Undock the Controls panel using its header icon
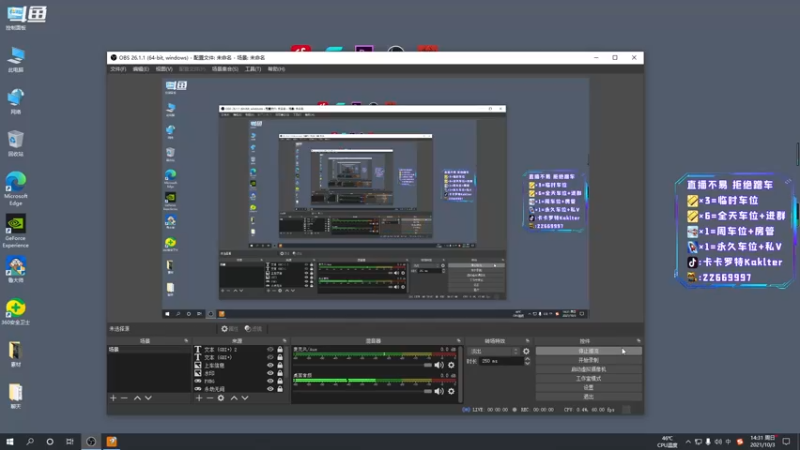The image size is (800, 450). (639, 341)
